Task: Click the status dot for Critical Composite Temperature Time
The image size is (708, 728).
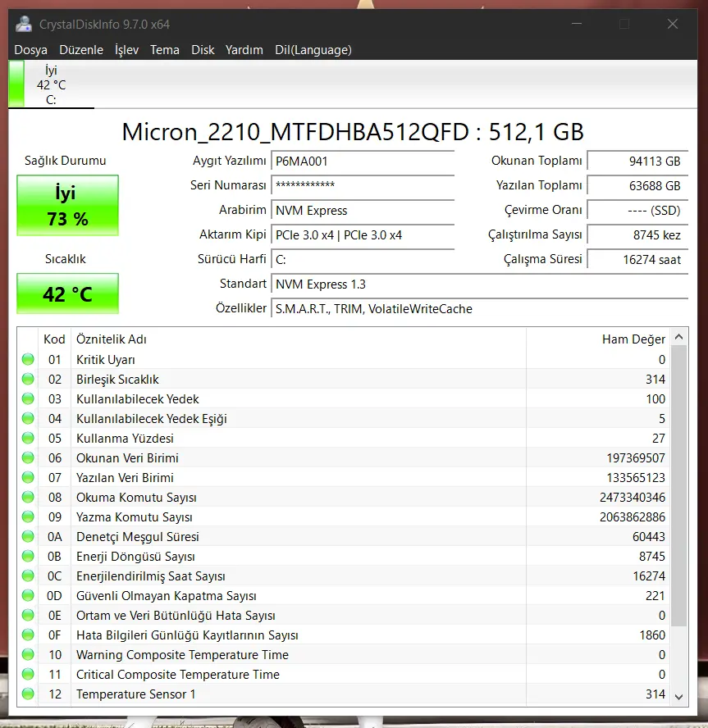Action: pyautogui.click(x=28, y=674)
